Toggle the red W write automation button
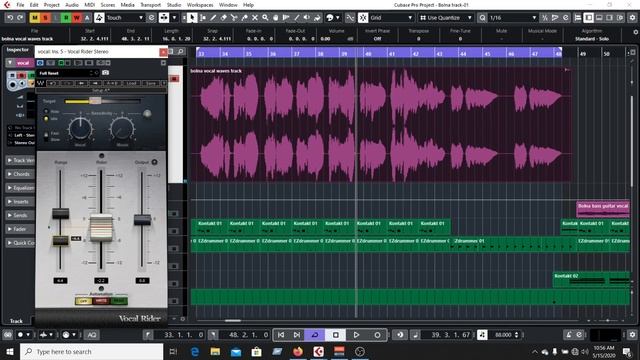The image size is (640, 360). [76, 18]
